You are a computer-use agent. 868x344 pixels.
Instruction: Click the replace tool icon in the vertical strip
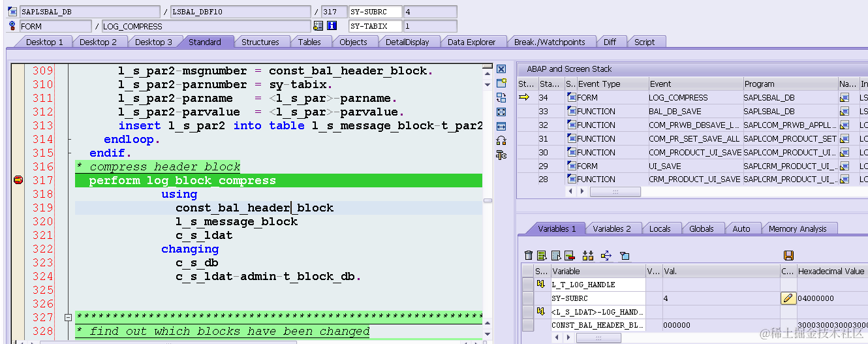click(x=501, y=98)
